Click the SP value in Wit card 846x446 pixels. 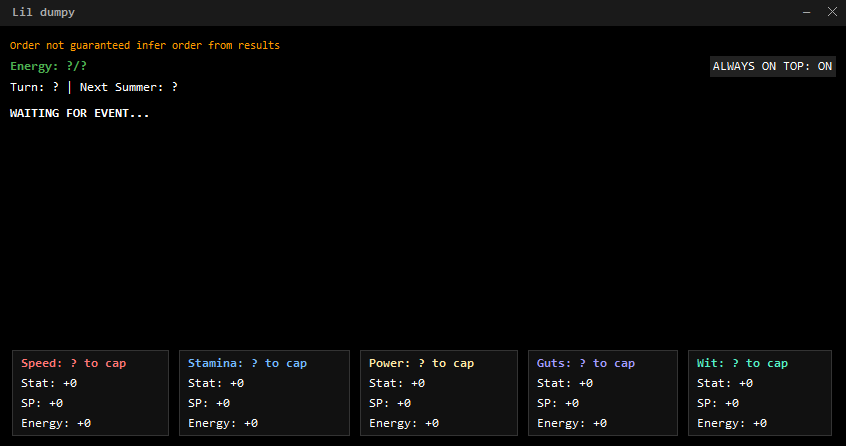point(718,403)
